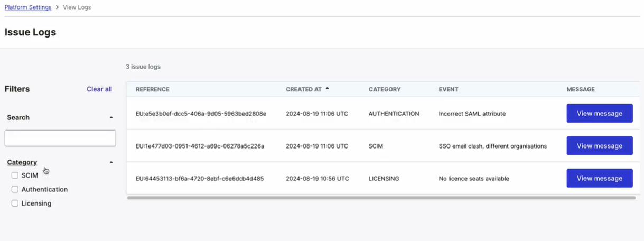
Task: Collapse the Search filter caret icon
Action: (x=111, y=117)
